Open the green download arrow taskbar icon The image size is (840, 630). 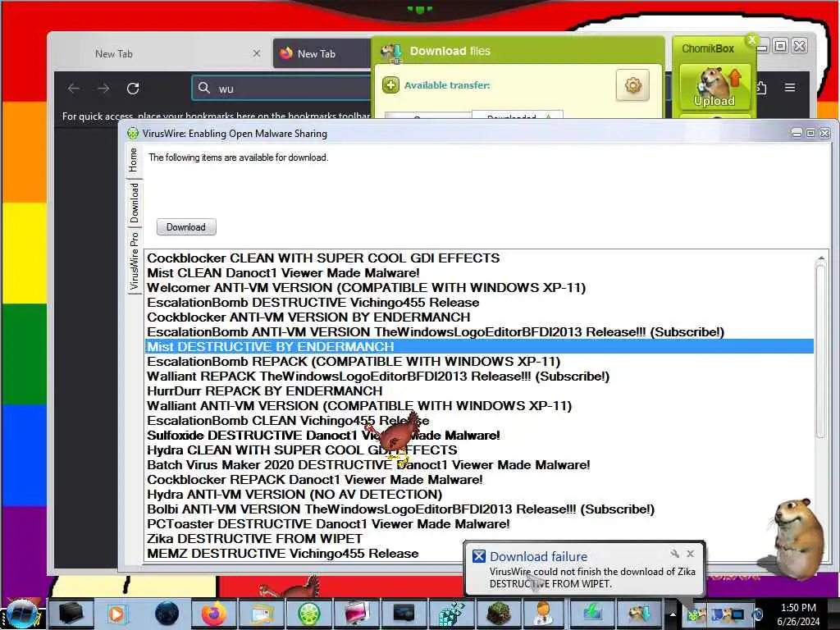coord(592,614)
